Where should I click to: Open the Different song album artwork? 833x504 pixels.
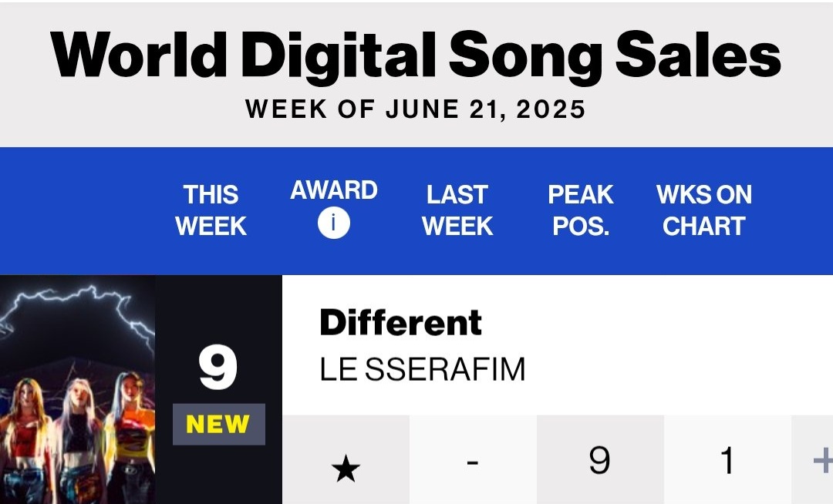[x=78, y=389]
